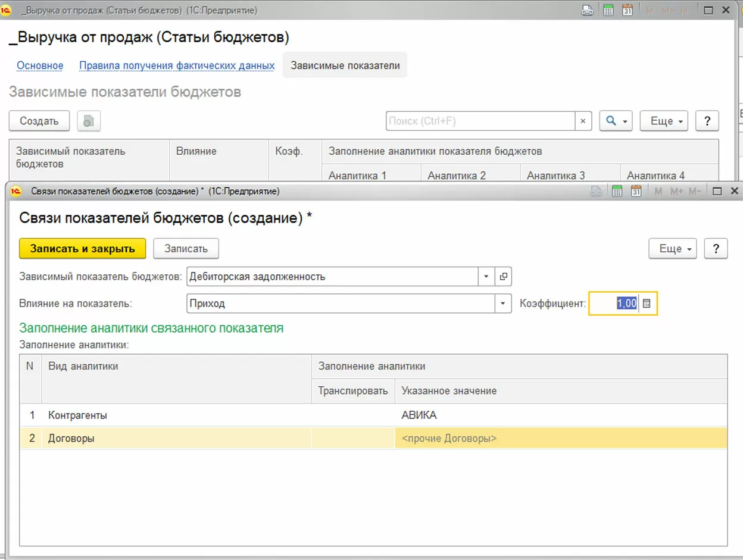743x560 pixels.
Task: Click the Вид аналитики column header
Action: coord(176,378)
